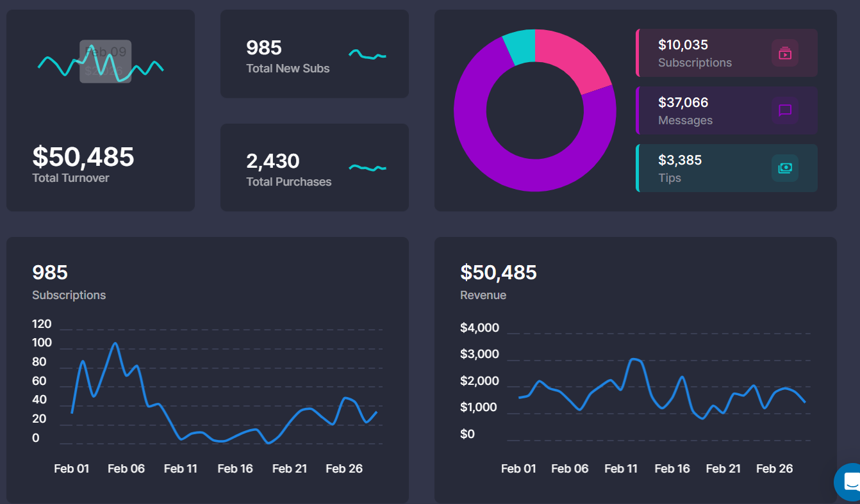
Task: Click the Subscriptions video icon in the legend
Action: pos(785,53)
